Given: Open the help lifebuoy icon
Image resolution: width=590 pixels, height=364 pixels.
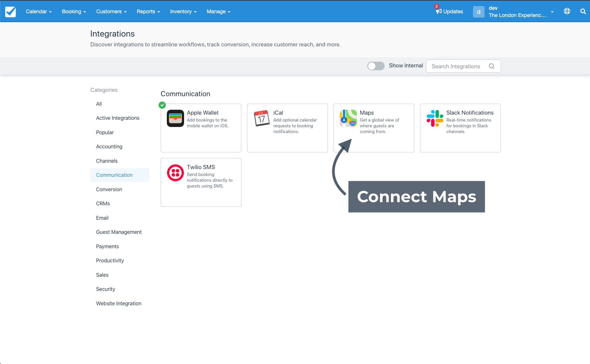Looking at the screenshot, I should (567, 11).
